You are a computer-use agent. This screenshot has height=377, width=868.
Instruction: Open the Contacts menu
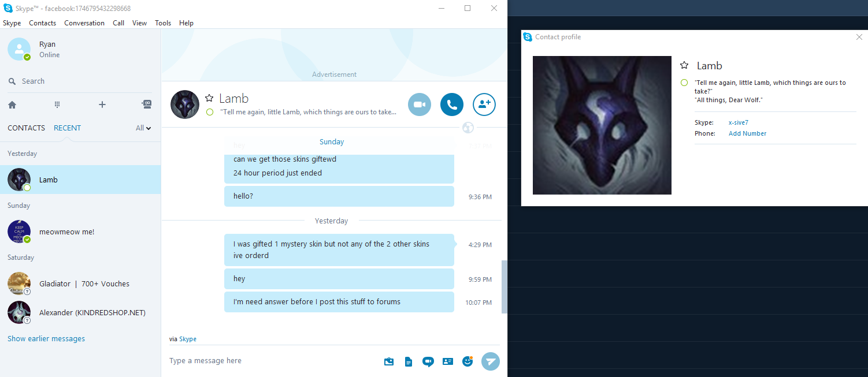click(x=42, y=23)
